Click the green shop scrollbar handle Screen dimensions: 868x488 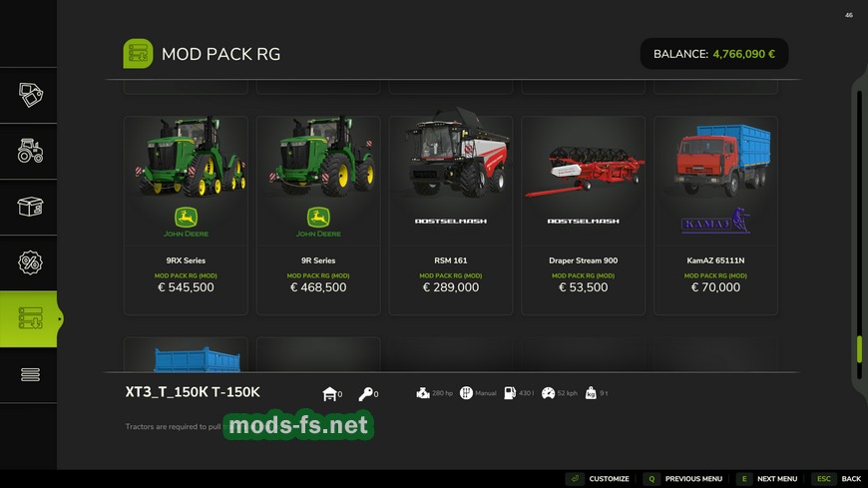(859, 349)
